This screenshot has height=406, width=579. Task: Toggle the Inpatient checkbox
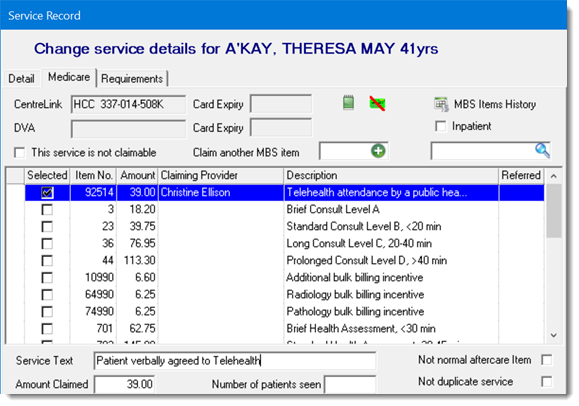pos(440,126)
